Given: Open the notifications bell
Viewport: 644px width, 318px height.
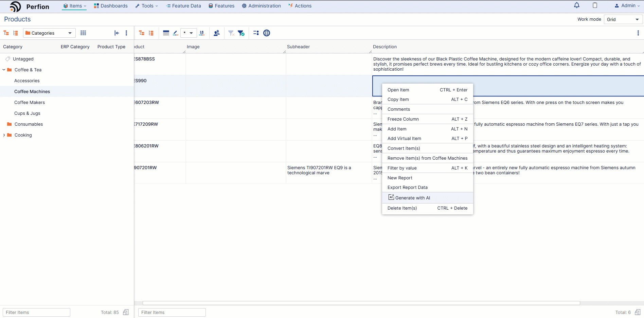Looking at the screenshot, I should coord(577,5).
